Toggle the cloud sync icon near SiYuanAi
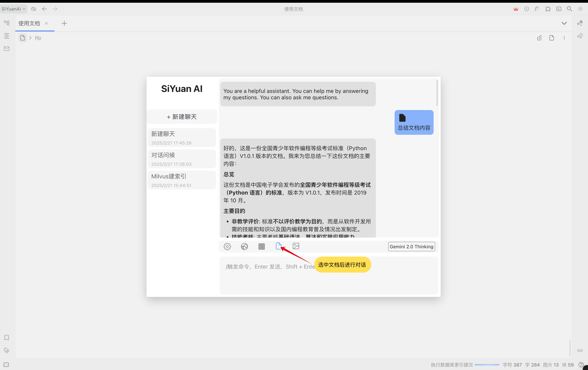588x370 pixels. tap(34, 9)
